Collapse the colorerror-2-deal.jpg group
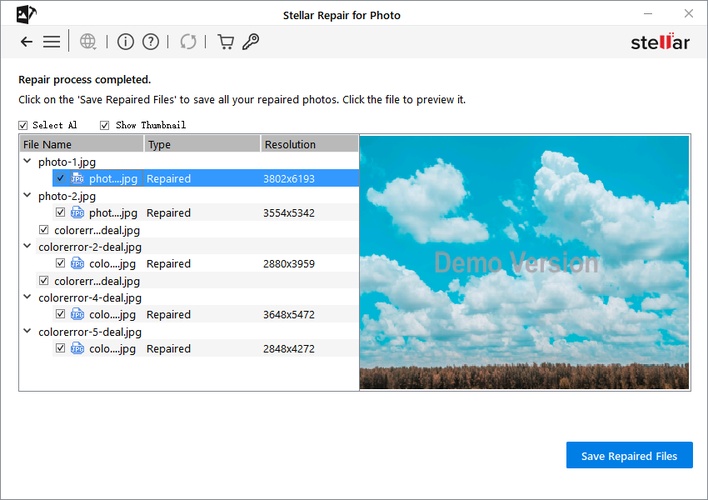 click(x=27, y=246)
